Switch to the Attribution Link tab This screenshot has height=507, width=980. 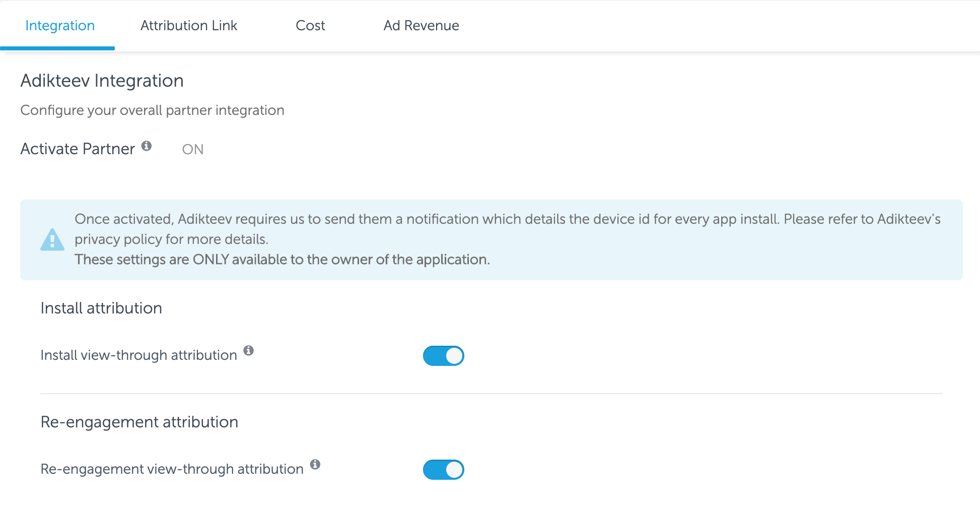click(x=189, y=26)
